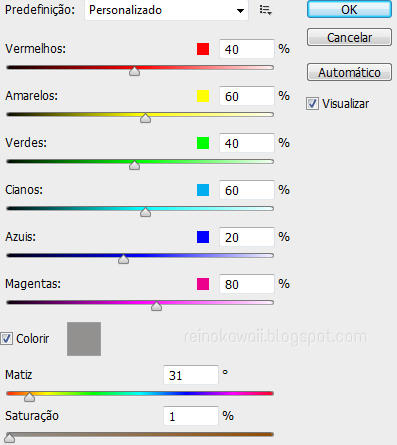This screenshot has width=397, height=445.
Task: Expand the Predefinição preset dropdown
Action: 166,10
